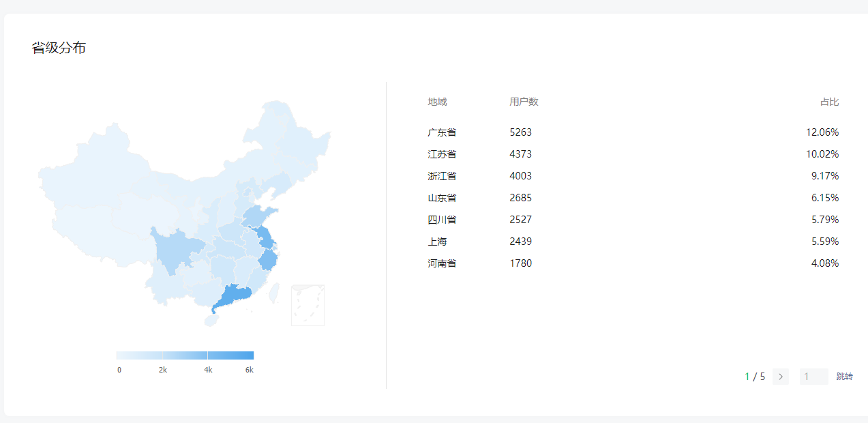Click percentage 5.79%
Image resolution: width=868 pixels, height=423 pixels.
(825, 220)
